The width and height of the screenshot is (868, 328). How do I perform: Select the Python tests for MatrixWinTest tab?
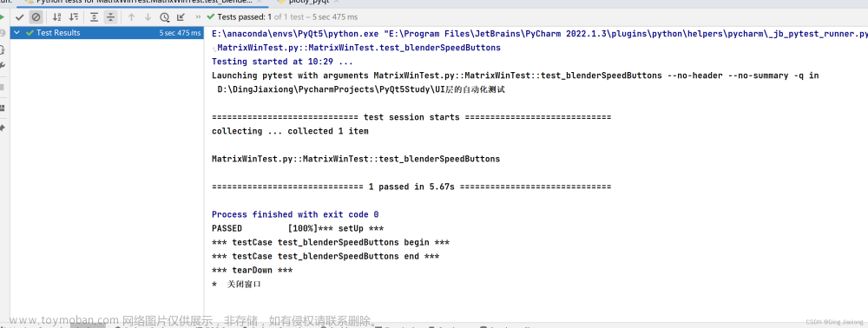(142, 2)
